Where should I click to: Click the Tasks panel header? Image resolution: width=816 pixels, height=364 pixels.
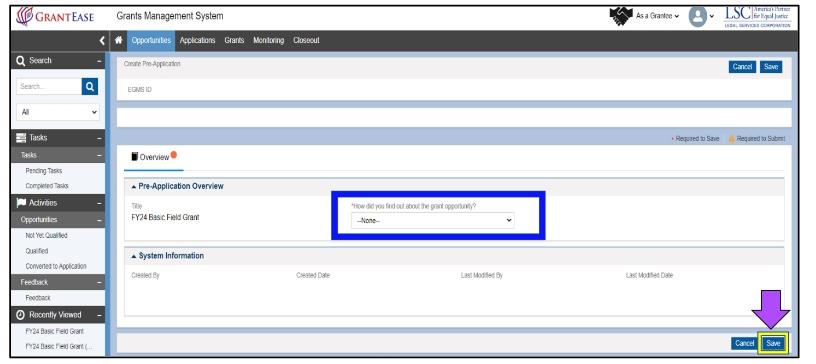point(58,137)
